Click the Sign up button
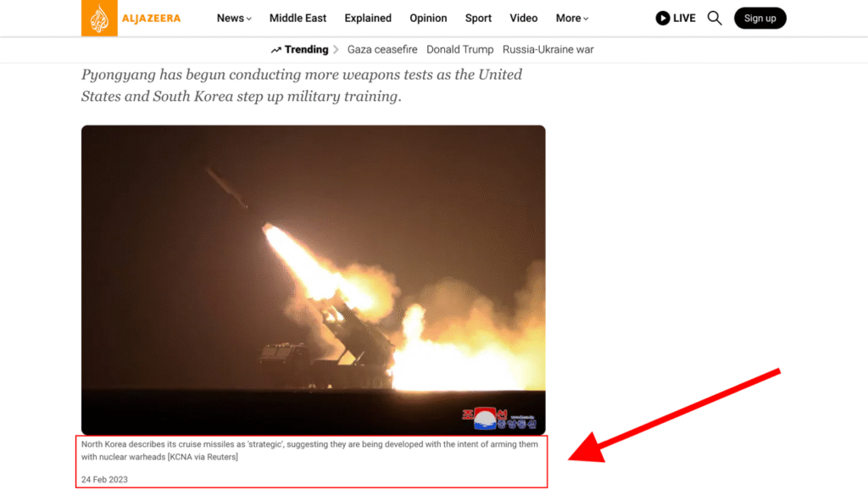 [x=760, y=19]
